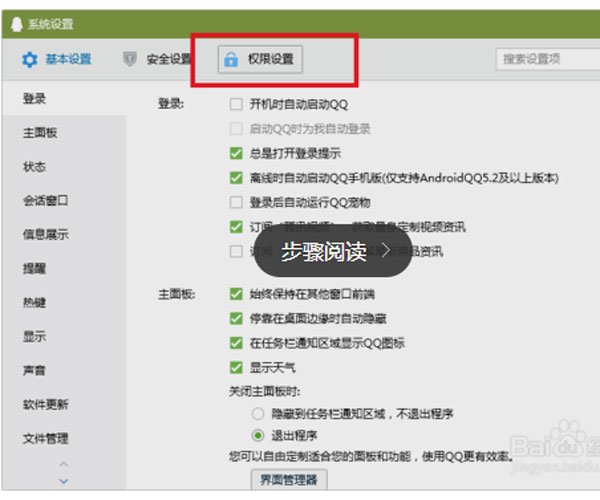Switch to the 权限设置 tab
This screenshot has width=600, height=500.
(x=260, y=59)
